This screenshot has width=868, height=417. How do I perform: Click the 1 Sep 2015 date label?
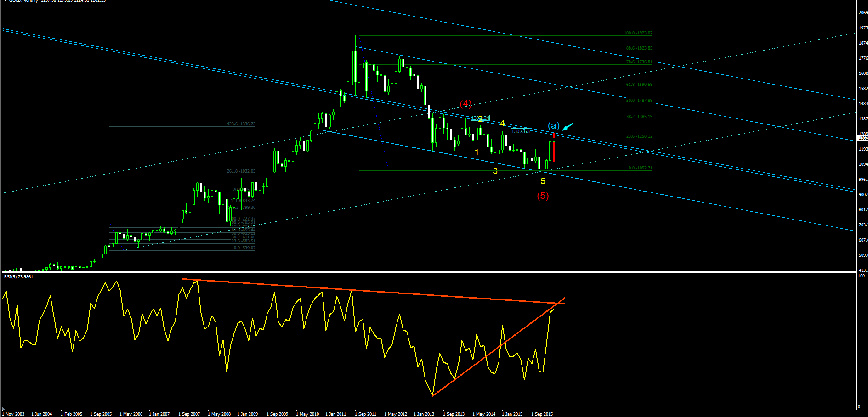point(542,414)
